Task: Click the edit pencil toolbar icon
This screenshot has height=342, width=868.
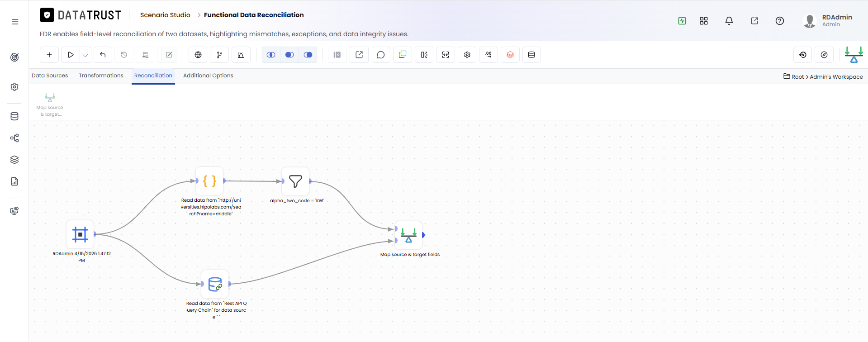Action: coord(169,55)
